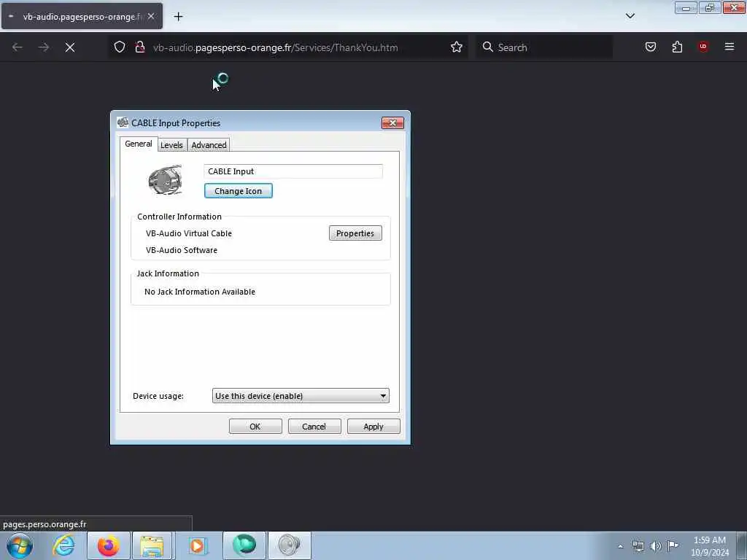Go back to previous page
This screenshot has height=560, width=747.
pos(18,47)
